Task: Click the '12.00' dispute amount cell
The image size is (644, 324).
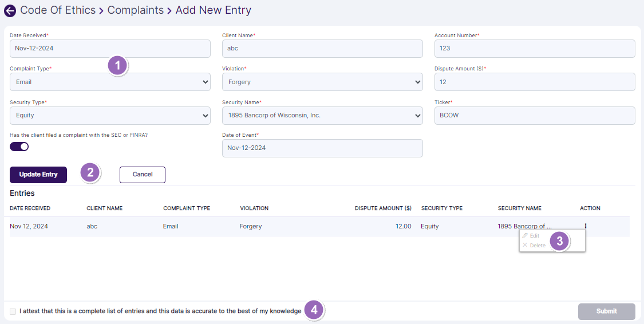Action: [404, 226]
